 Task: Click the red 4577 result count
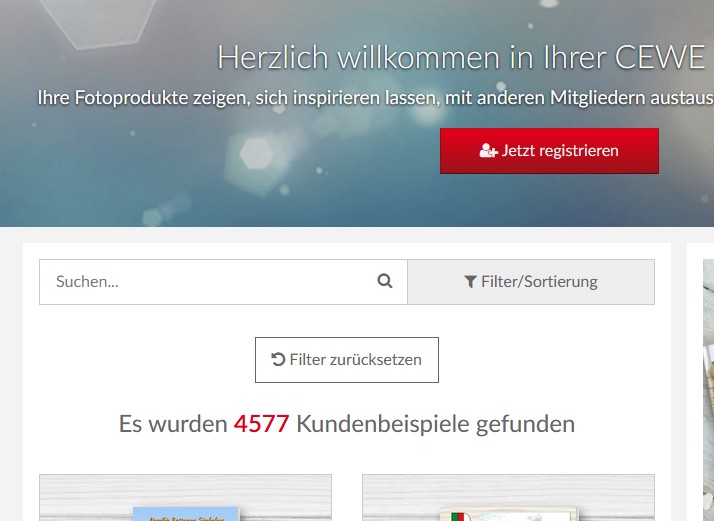pos(261,424)
